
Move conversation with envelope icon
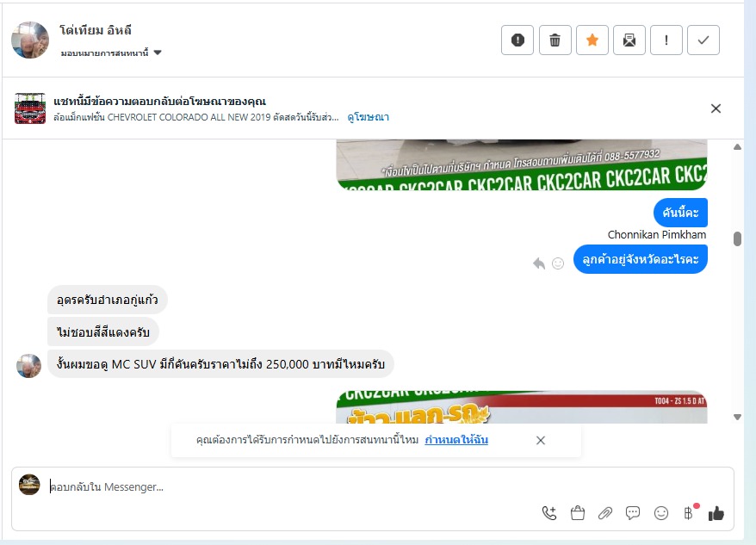point(629,40)
